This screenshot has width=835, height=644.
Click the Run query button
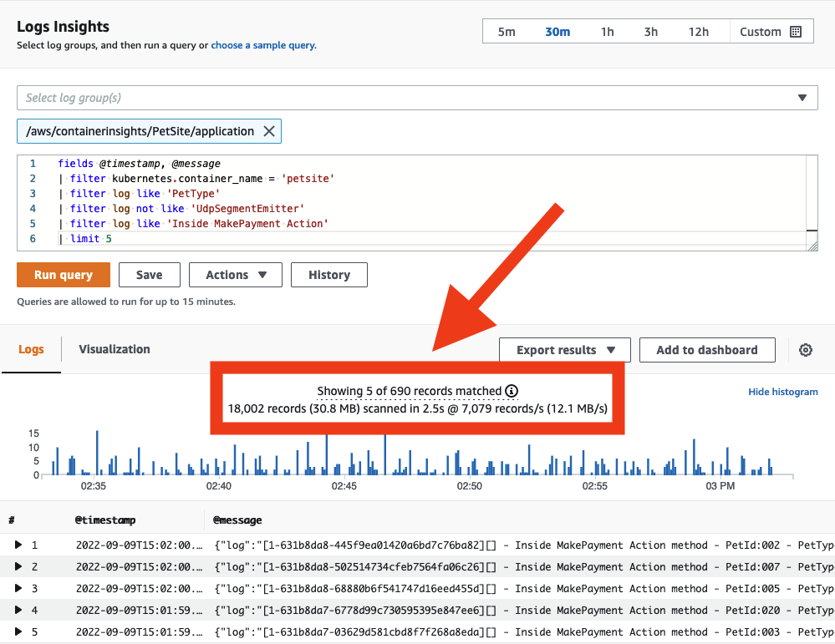(64, 275)
